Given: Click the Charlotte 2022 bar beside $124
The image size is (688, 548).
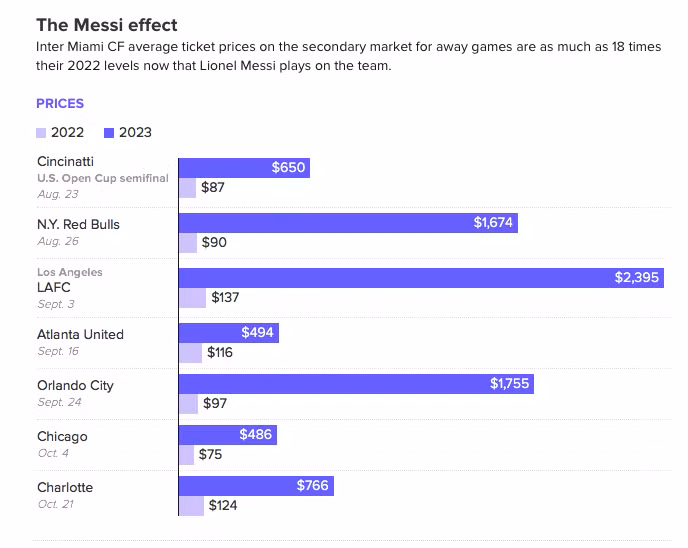Looking at the screenshot, I should click(191, 506).
